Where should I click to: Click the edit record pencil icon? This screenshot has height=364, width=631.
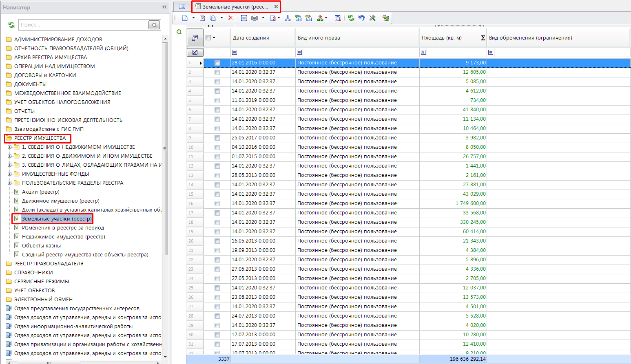point(202,18)
